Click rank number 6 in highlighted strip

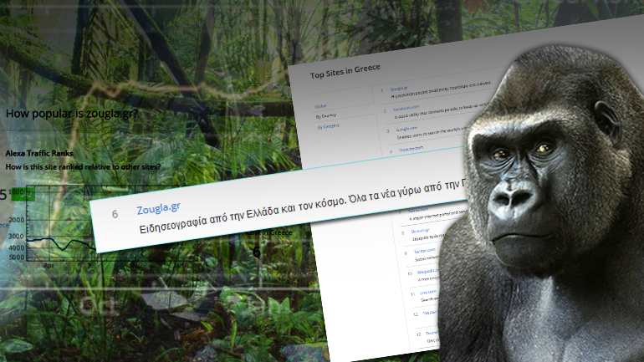pyautogui.click(x=115, y=214)
